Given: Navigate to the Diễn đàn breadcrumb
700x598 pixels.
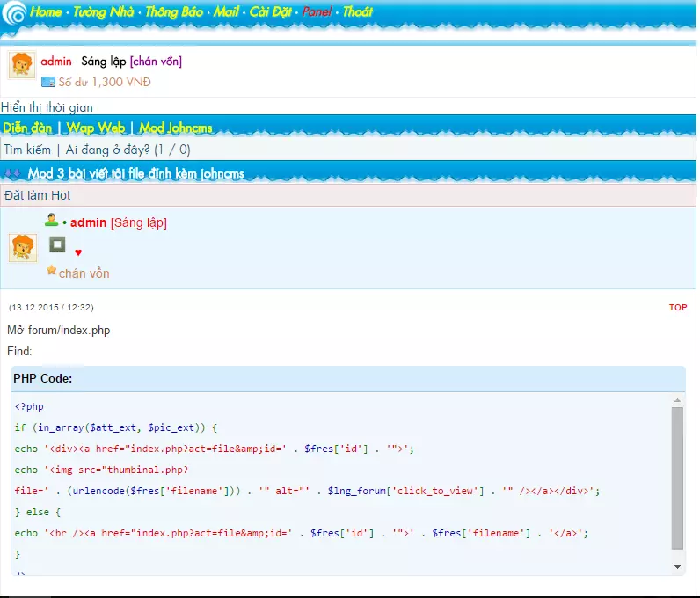Looking at the screenshot, I should (x=27, y=128).
